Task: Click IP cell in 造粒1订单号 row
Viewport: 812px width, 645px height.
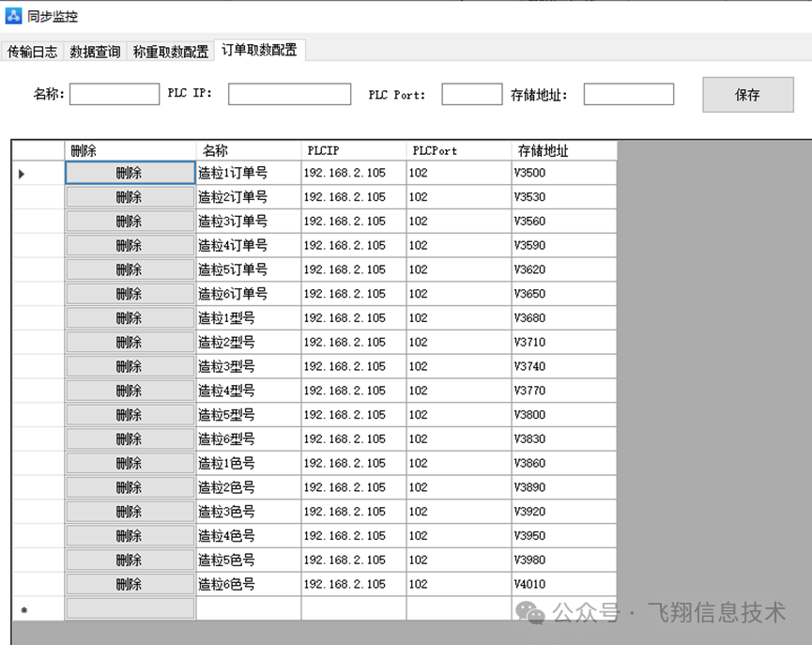Action: point(354,173)
